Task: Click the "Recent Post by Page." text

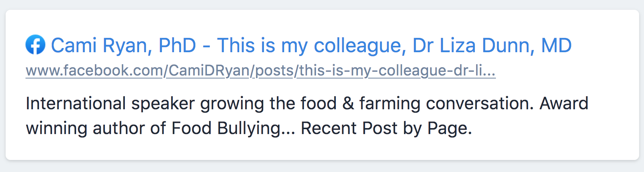Action: [x=386, y=128]
